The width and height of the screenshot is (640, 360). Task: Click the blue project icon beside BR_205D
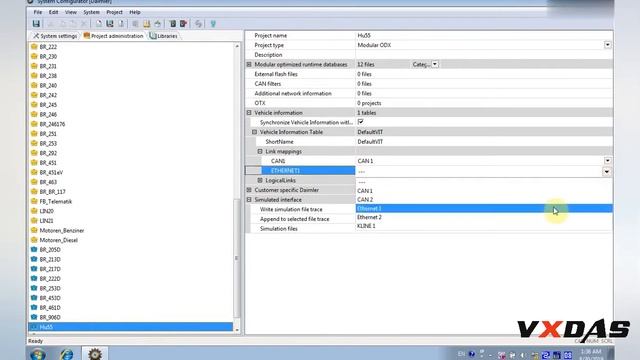pyautogui.click(x=34, y=249)
